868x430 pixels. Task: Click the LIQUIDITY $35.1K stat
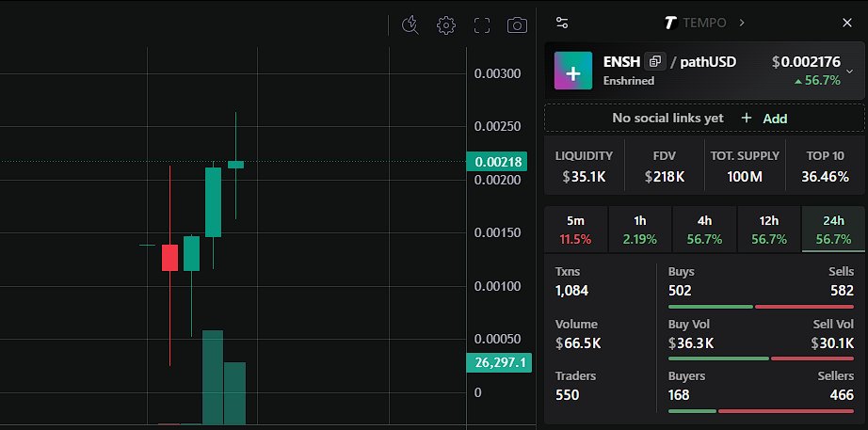click(x=584, y=166)
